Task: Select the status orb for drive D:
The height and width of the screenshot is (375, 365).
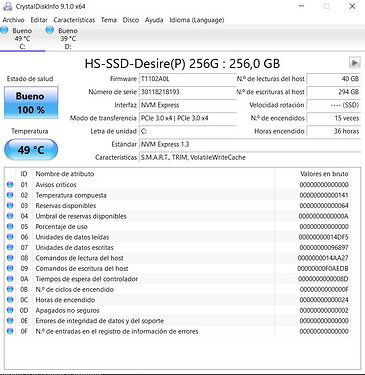Action: click(49, 30)
